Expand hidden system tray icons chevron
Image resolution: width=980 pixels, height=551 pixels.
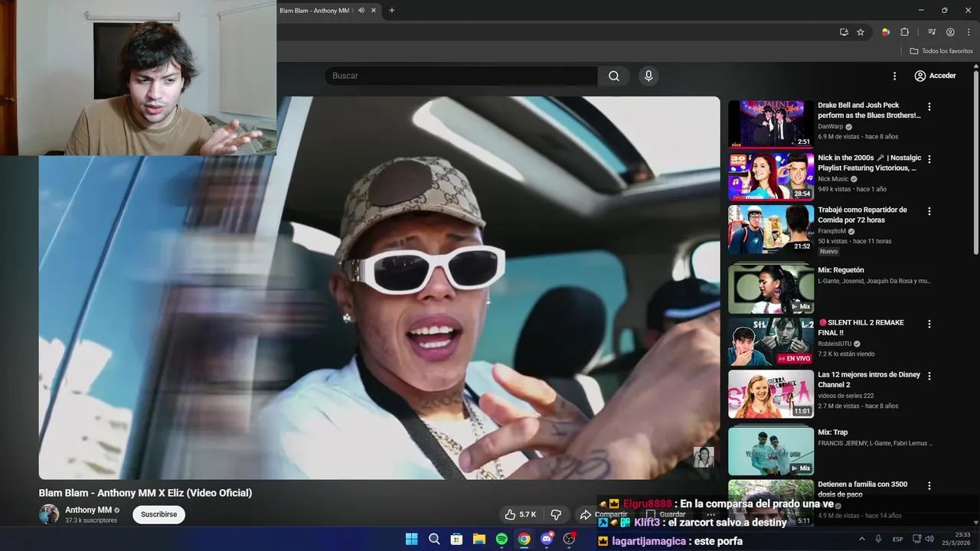(861, 539)
